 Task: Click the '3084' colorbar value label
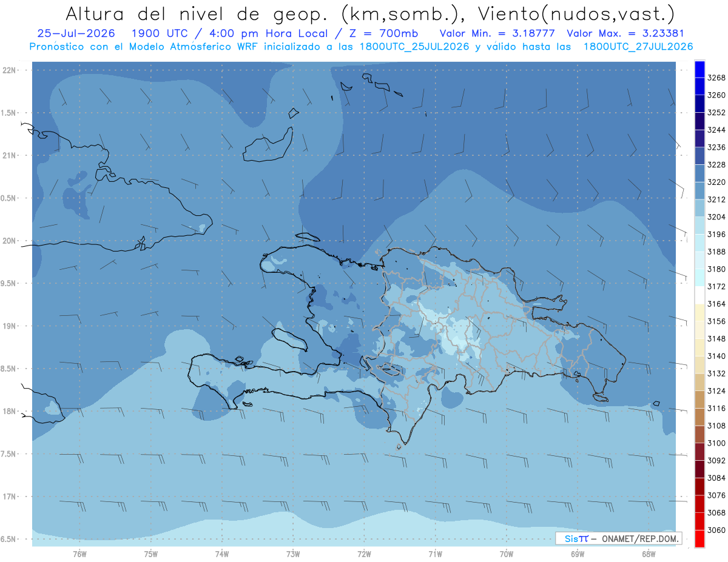(x=716, y=478)
